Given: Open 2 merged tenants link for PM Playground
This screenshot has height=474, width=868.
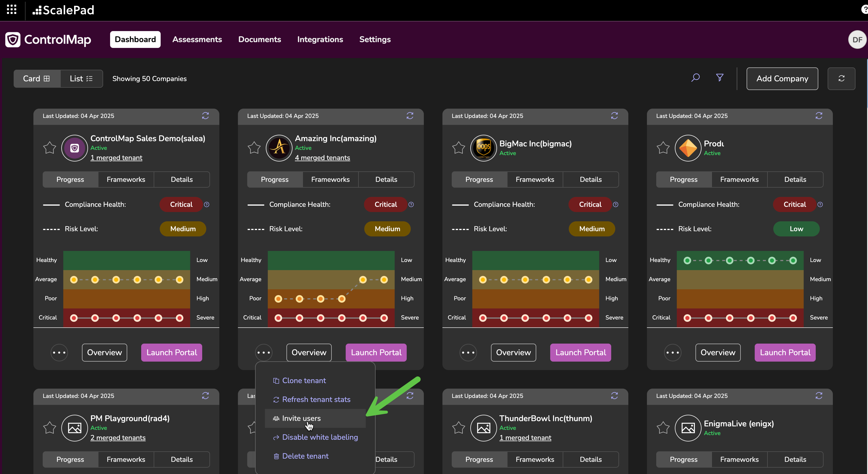Looking at the screenshot, I should click(x=118, y=438).
